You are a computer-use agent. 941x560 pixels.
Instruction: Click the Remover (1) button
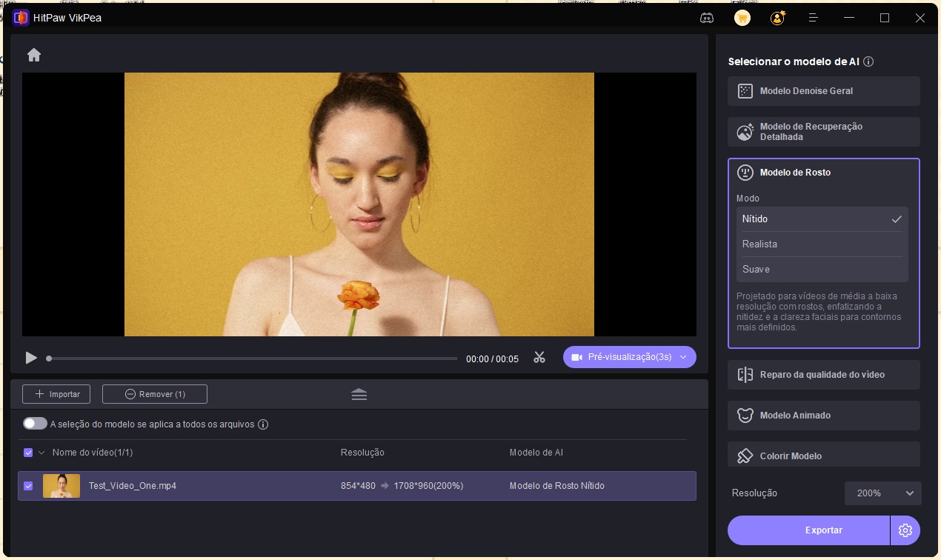(x=155, y=394)
